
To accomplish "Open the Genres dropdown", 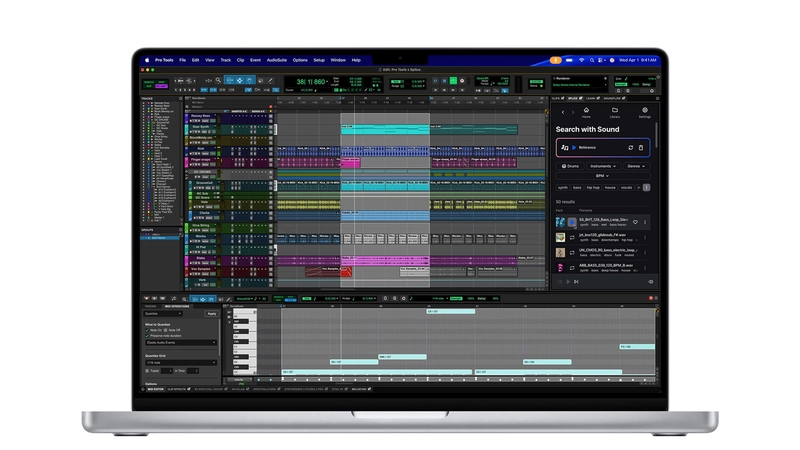I will 636,166.
